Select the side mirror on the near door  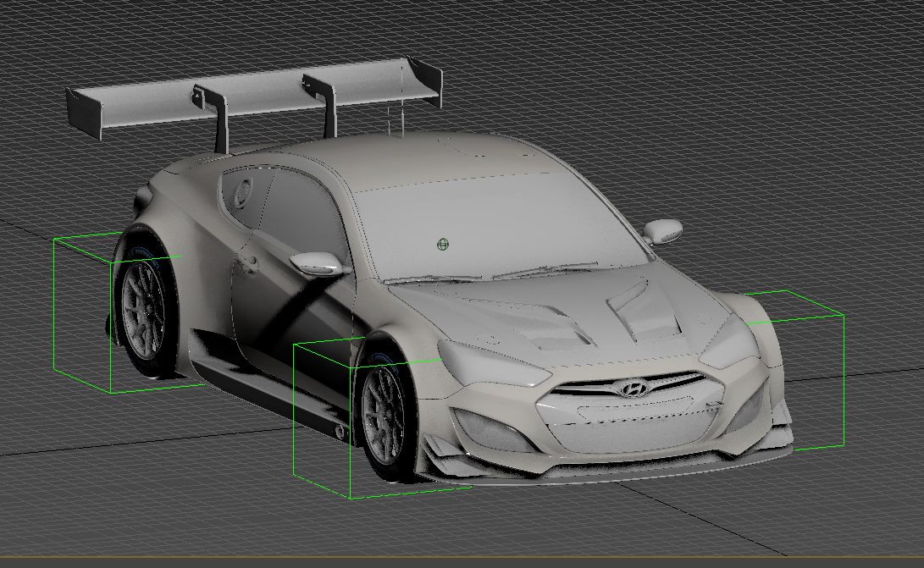click(x=315, y=263)
